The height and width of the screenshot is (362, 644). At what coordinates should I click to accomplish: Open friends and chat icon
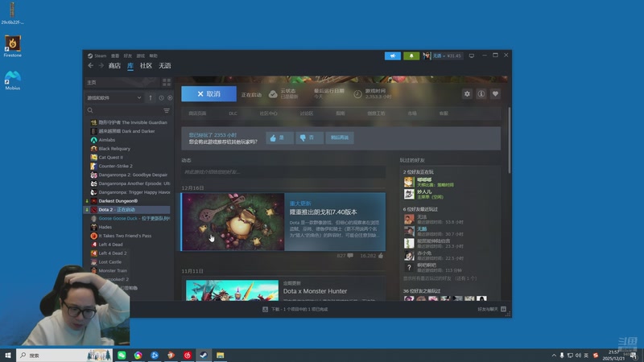pos(503,309)
